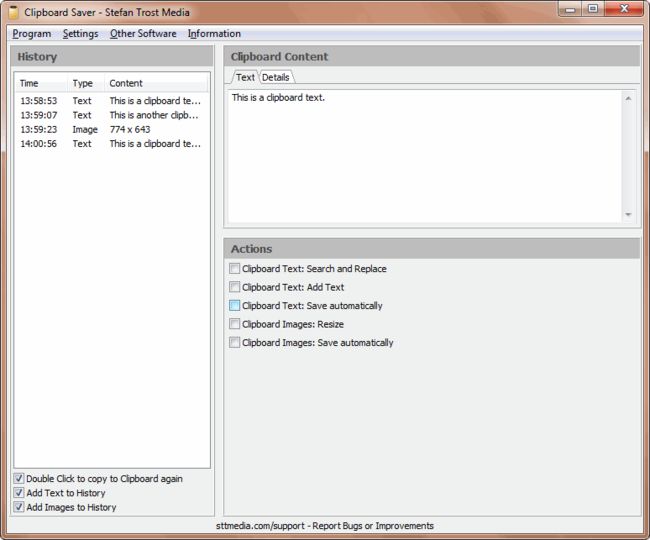Toggle Clipboard Text: Save automatically
Image resolution: width=650 pixels, height=540 pixels.
[x=234, y=306]
